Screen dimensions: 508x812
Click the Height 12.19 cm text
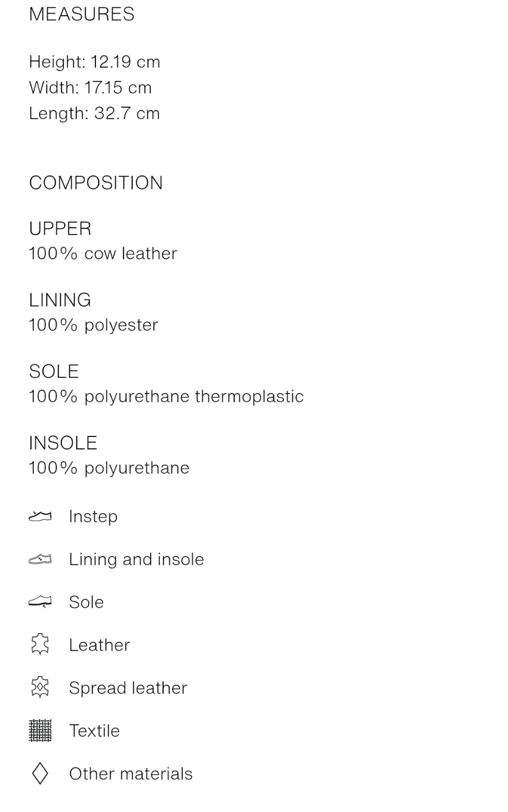pyautogui.click(x=95, y=61)
